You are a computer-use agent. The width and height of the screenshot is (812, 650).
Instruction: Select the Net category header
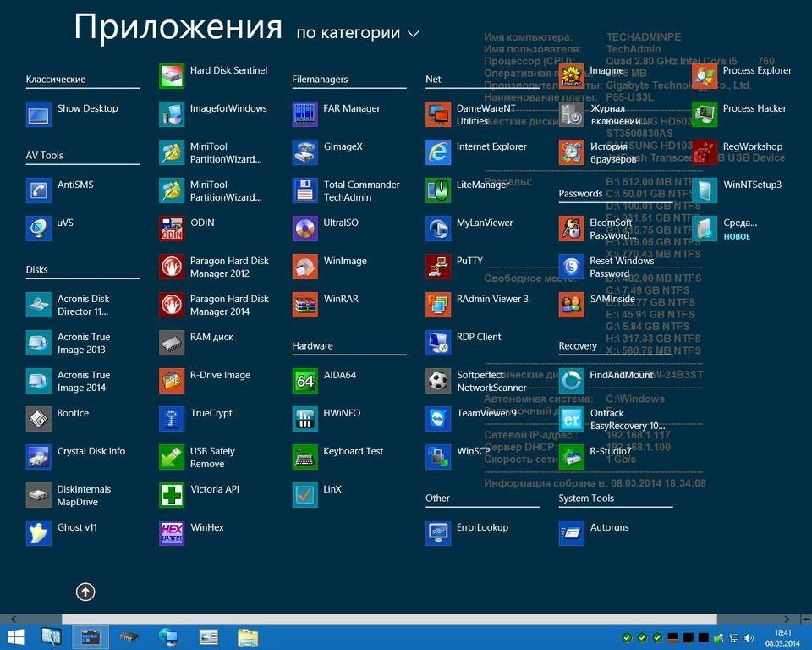pos(433,80)
